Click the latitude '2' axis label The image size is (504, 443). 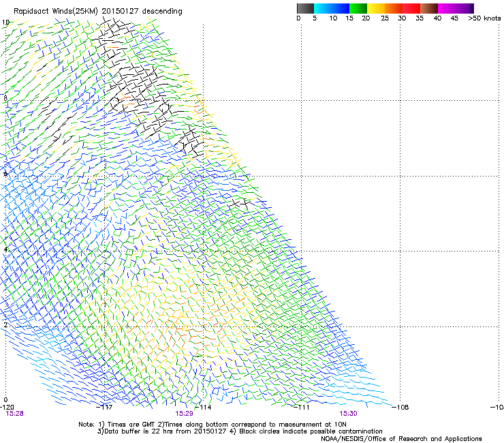point(5,325)
